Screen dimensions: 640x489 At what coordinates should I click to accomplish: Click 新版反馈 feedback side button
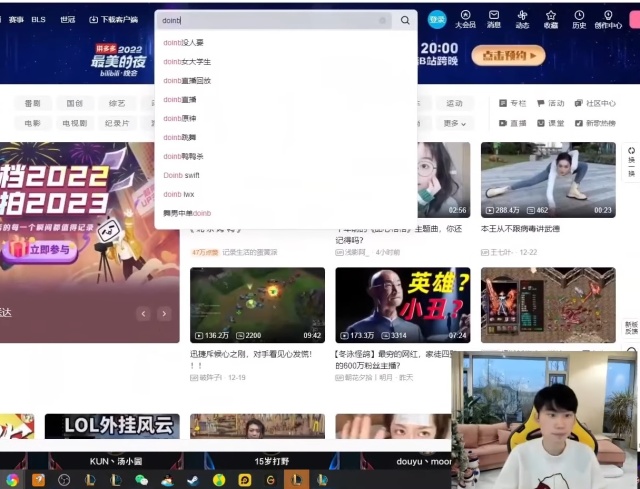click(631, 328)
